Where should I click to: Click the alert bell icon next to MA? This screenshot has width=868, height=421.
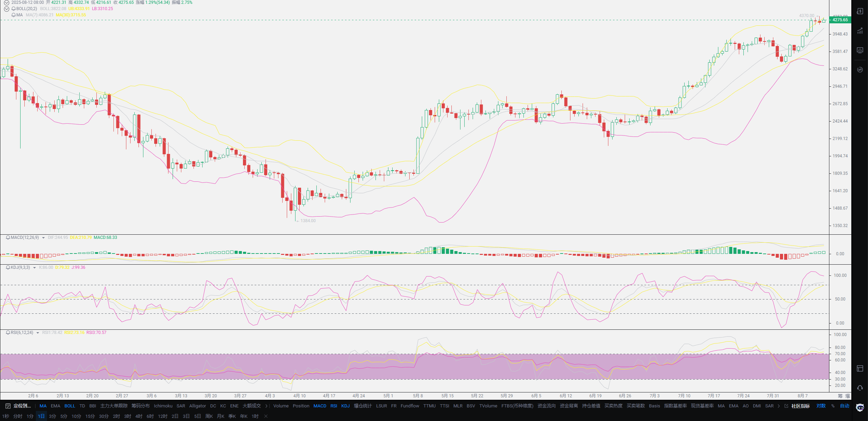pyautogui.click(x=14, y=15)
